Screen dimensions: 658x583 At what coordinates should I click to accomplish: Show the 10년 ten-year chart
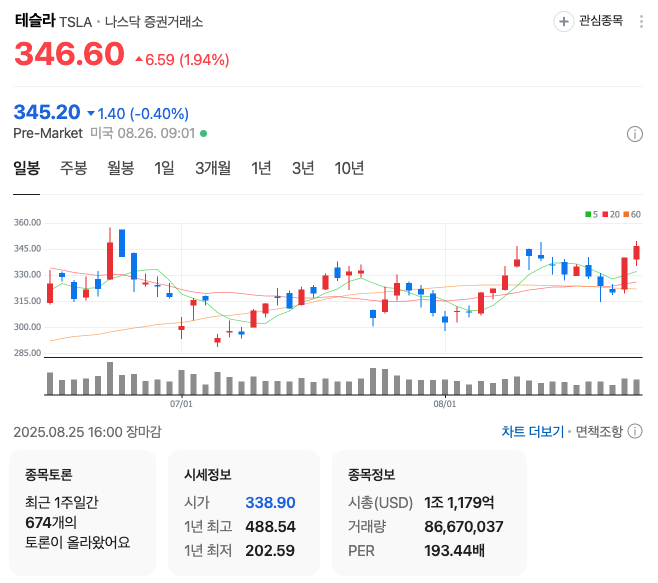[349, 168]
